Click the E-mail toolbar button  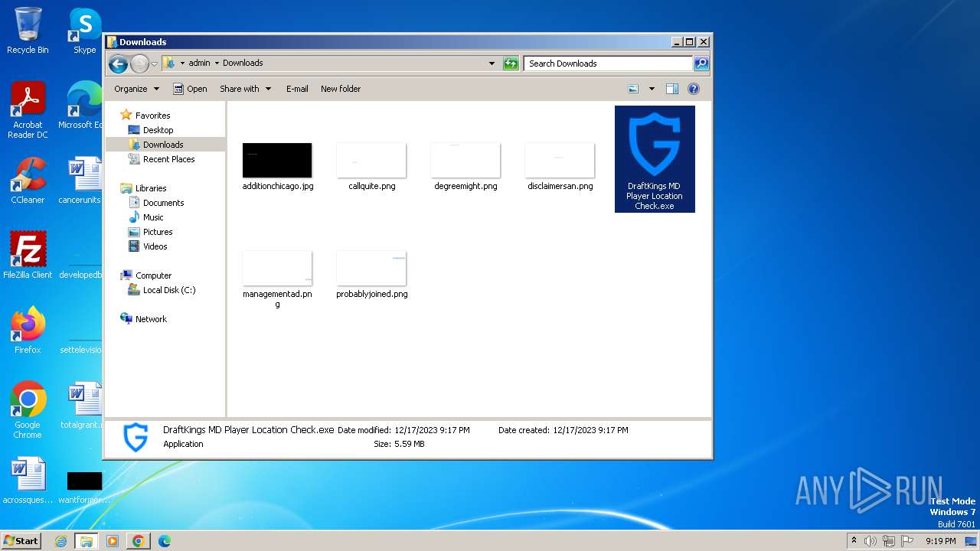click(x=297, y=89)
